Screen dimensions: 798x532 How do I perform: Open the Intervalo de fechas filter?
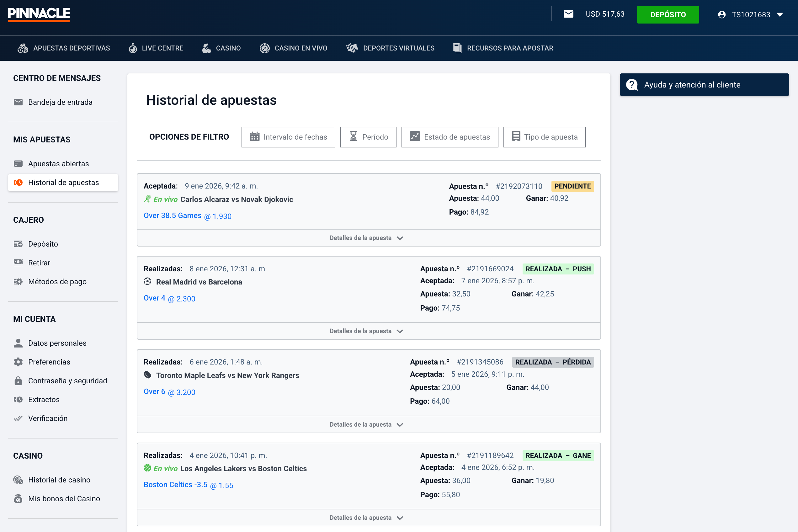point(288,137)
